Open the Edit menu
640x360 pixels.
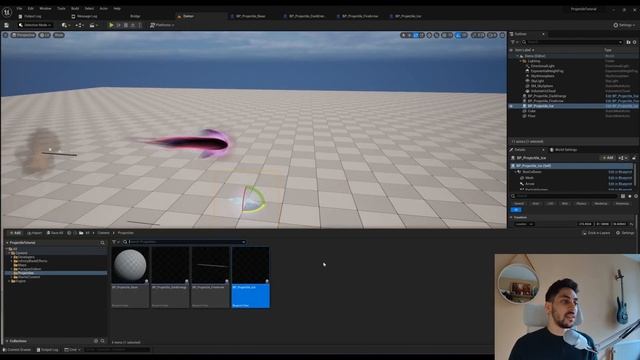tap(31, 9)
